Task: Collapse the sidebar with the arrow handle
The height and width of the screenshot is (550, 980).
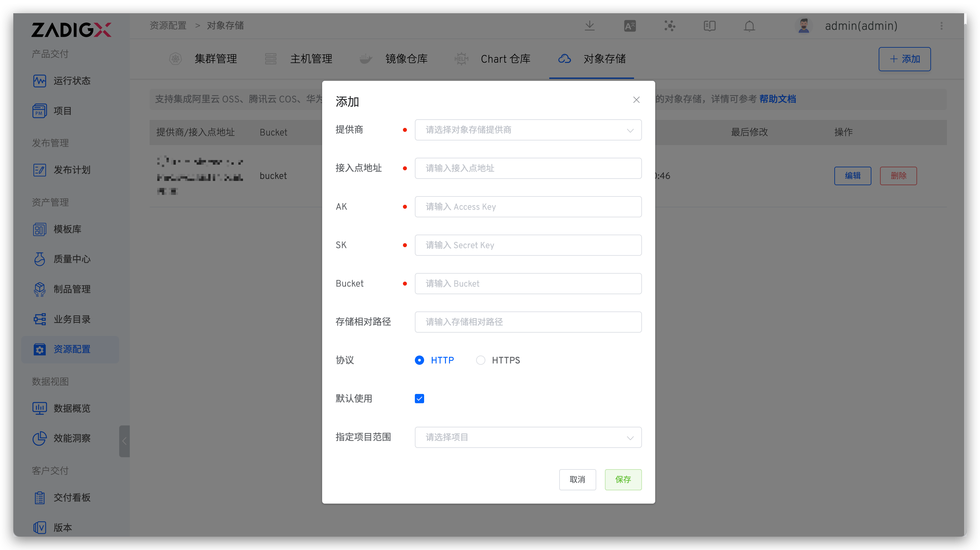Action: tap(124, 441)
